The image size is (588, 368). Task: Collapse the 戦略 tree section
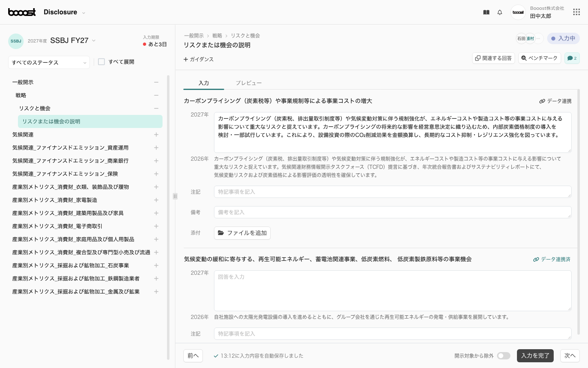click(156, 95)
